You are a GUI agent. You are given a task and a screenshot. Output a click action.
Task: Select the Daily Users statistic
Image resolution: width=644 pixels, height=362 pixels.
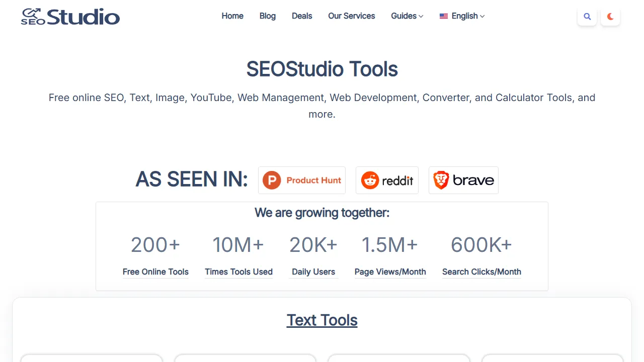[313, 271]
